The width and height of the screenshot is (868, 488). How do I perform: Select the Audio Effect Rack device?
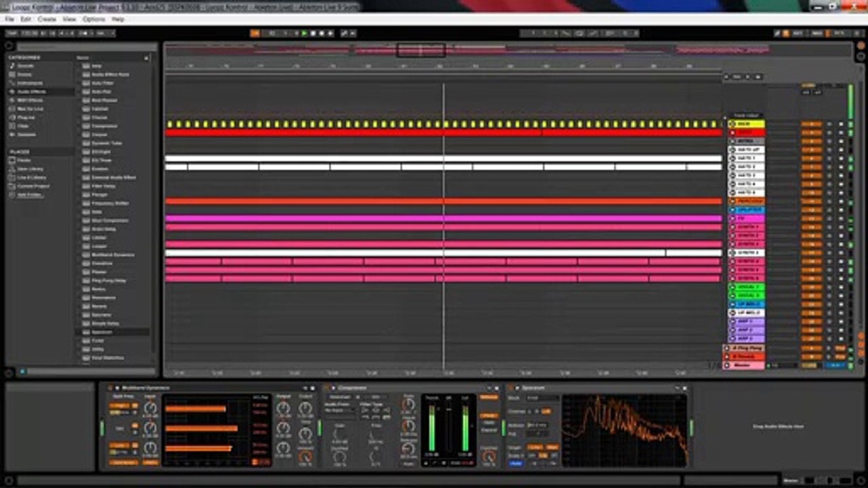(x=110, y=74)
